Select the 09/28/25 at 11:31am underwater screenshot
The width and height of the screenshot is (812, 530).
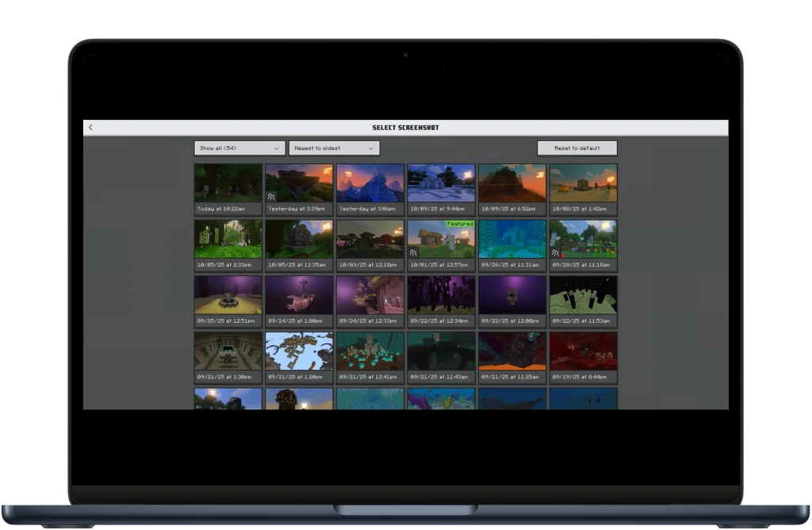click(512, 246)
